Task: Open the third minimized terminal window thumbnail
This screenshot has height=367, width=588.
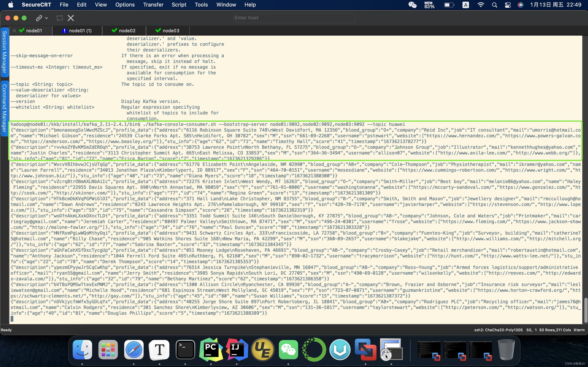Action: [x=480, y=350]
